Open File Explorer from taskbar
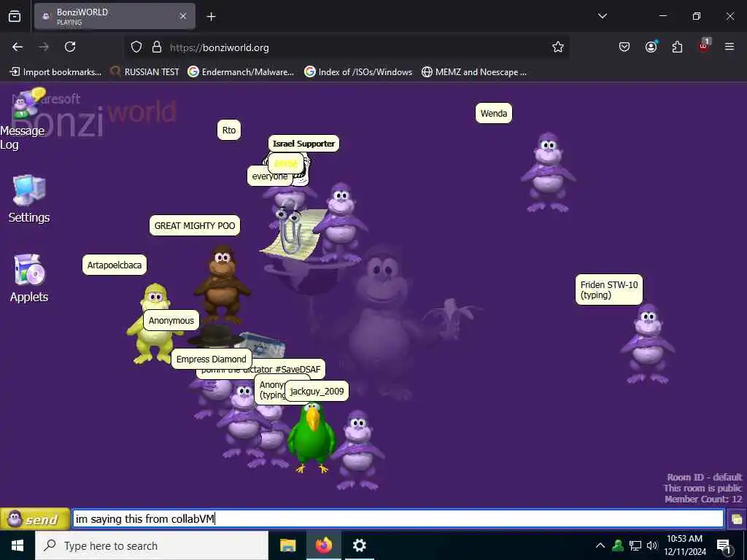 point(287,545)
